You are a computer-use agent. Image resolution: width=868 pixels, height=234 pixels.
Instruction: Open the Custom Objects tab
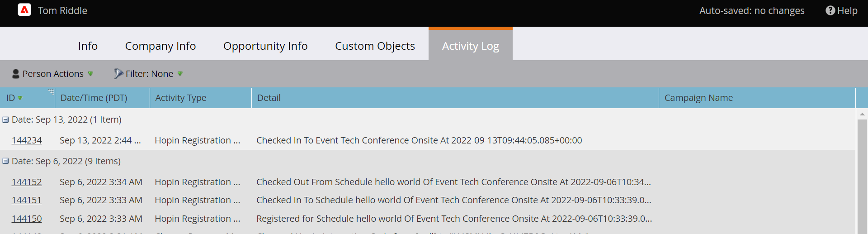pyautogui.click(x=375, y=46)
